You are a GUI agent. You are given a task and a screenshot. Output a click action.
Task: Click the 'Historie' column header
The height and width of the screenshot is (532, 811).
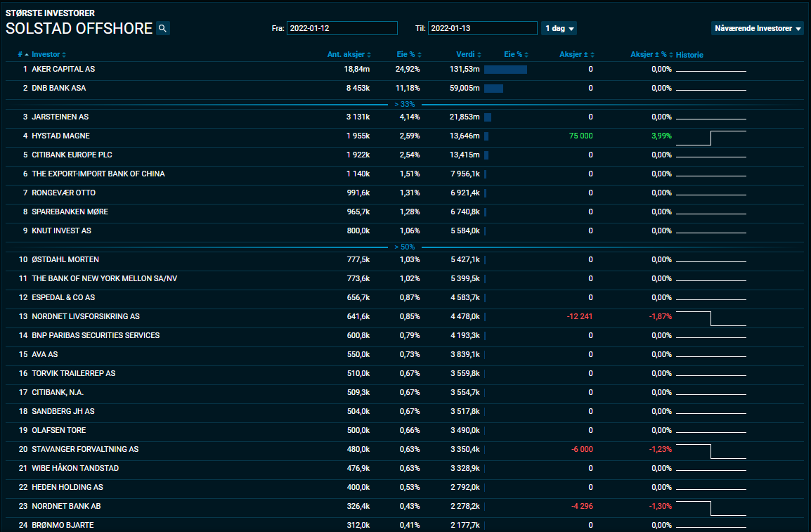pyautogui.click(x=689, y=55)
